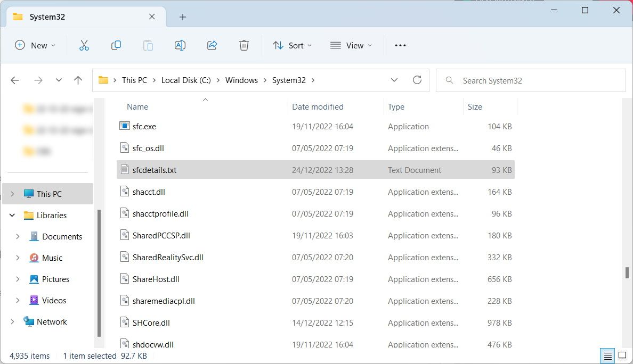Navigate to the Windows folder via breadcrumb
This screenshot has height=364, width=633.
tap(241, 80)
